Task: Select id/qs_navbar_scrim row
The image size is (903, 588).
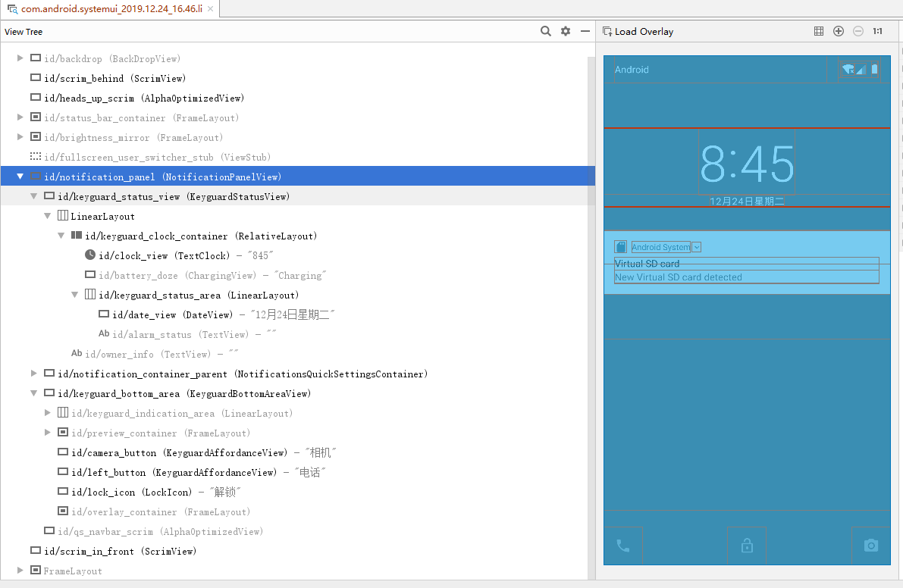Action: [x=297, y=531]
